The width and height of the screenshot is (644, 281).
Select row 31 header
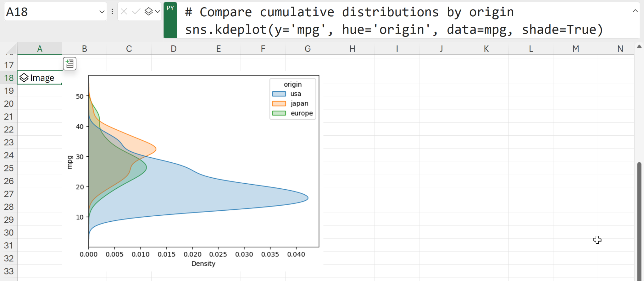[x=9, y=245]
